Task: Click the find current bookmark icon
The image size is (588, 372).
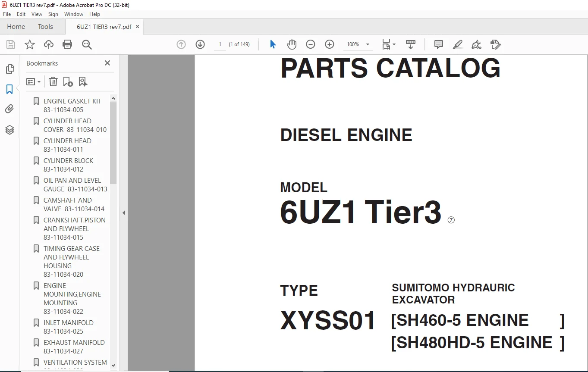Action: coord(83,81)
